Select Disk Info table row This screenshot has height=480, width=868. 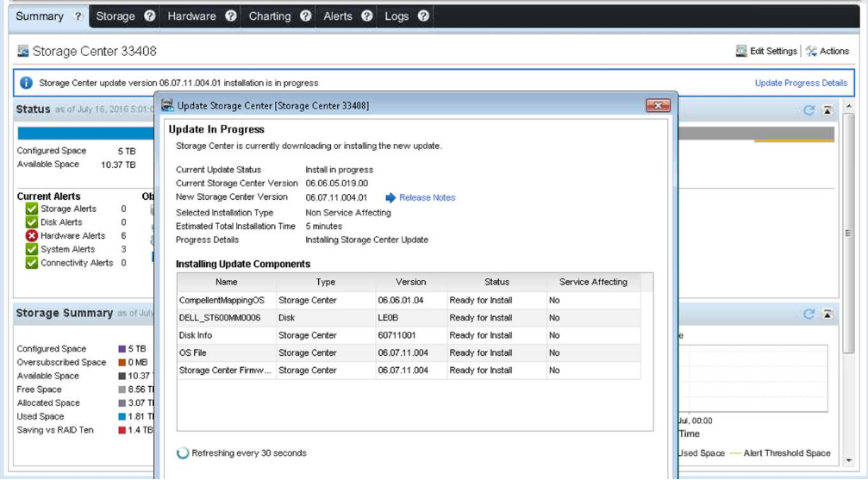(x=409, y=335)
